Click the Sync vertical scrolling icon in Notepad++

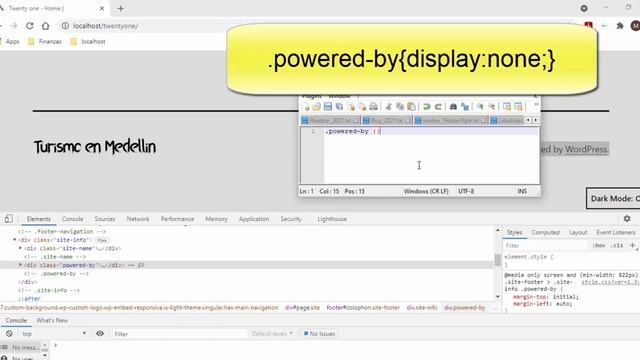[x=507, y=107]
